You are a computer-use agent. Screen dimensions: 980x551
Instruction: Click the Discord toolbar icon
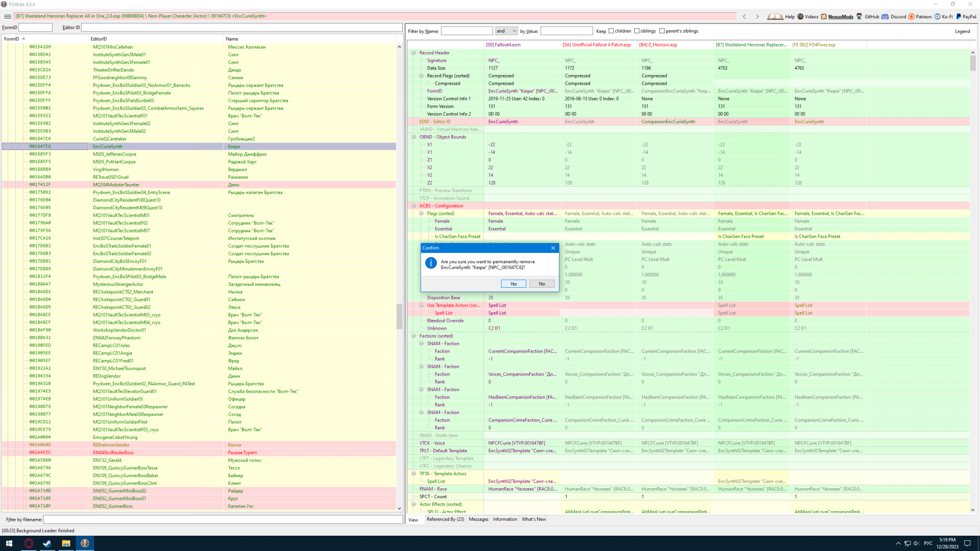(885, 16)
